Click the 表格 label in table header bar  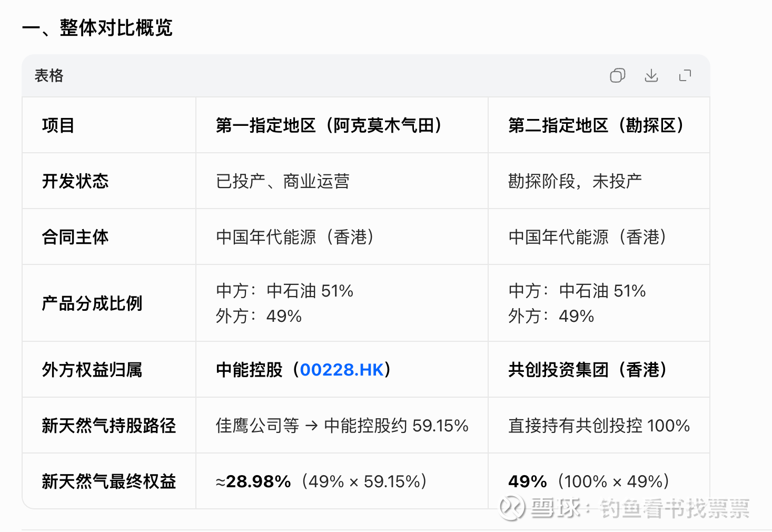coord(49,76)
